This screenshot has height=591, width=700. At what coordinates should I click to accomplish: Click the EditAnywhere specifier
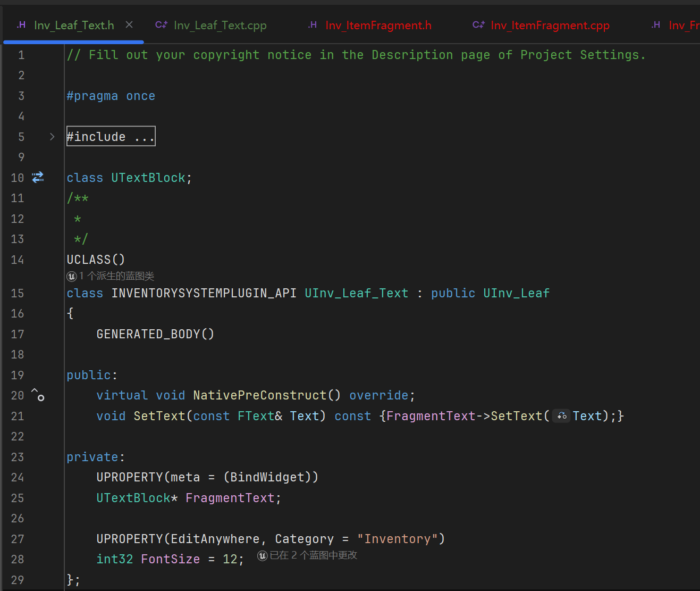215,539
